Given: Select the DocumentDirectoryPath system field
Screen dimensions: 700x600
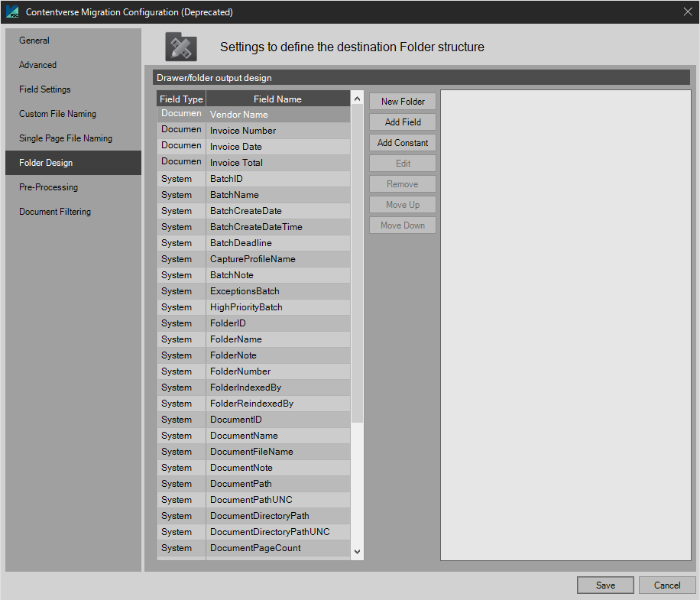Looking at the screenshot, I should [253, 516].
